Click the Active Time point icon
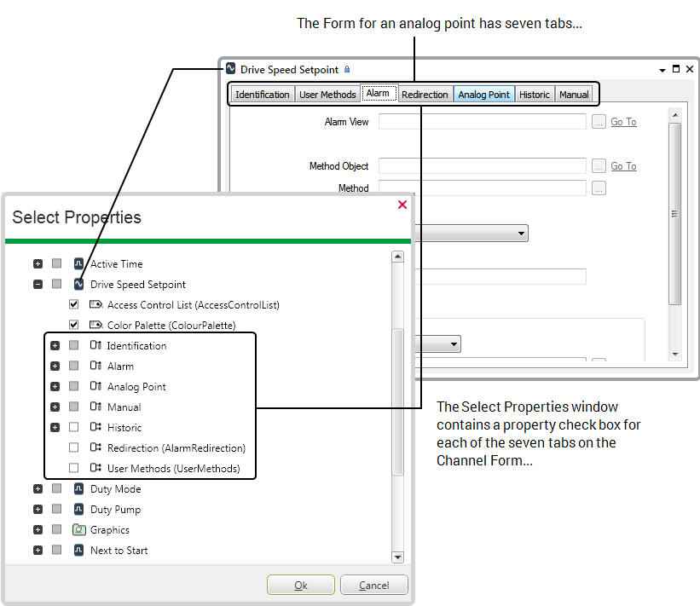700x606 pixels. pyautogui.click(x=79, y=264)
